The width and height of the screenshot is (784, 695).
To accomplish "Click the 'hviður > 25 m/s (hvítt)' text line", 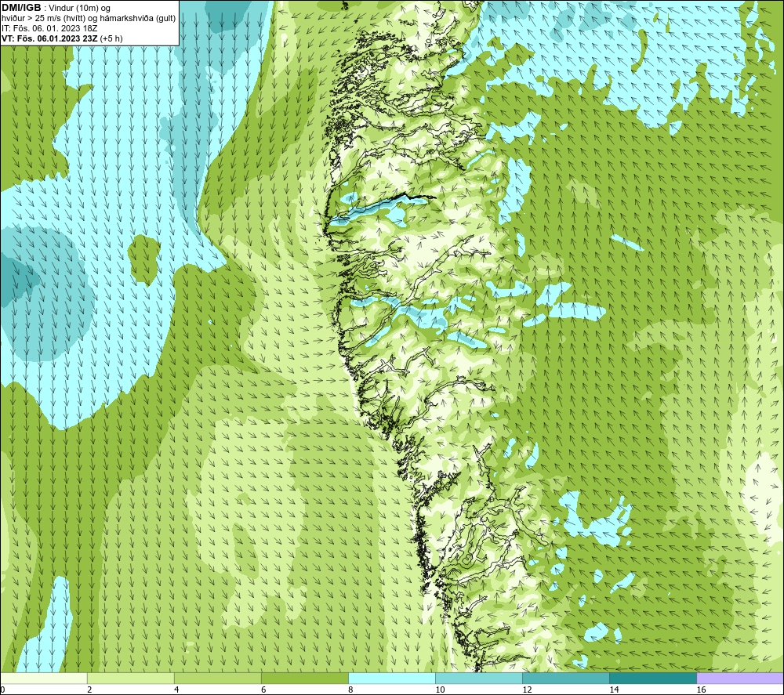I will pos(88,19).
